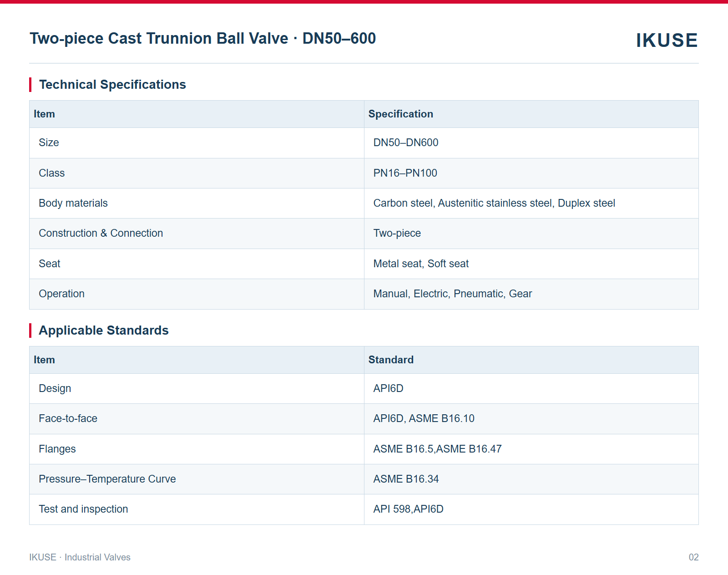
Task: Select the 'PN16–PN100' value
Action: tap(405, 173)
